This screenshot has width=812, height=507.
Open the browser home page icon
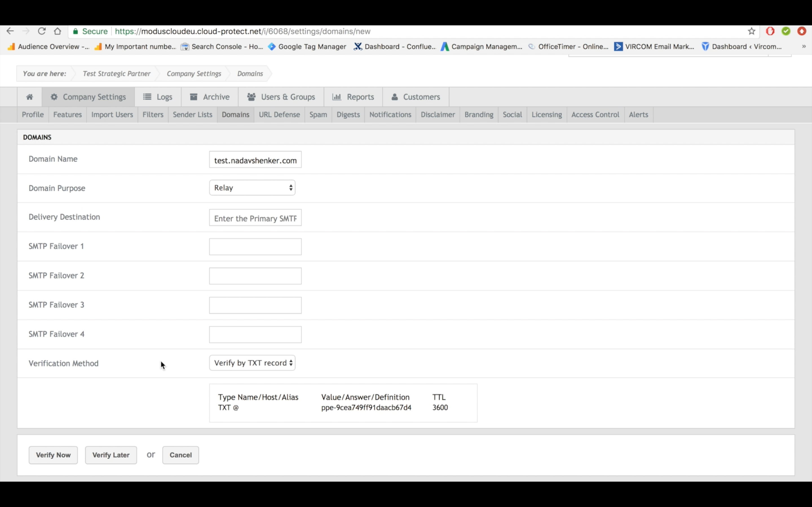(58, 31)
